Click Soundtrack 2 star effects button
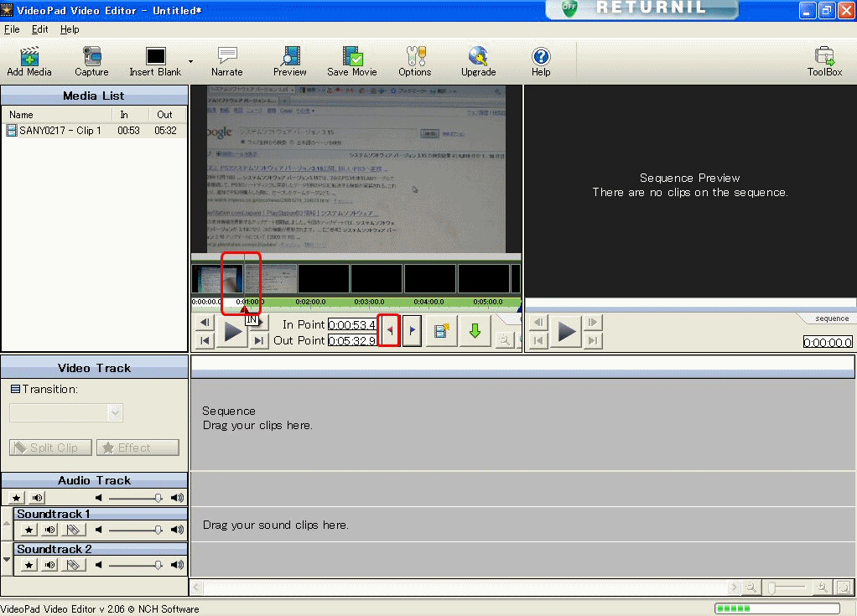The width and height of the screenshot is (857, 616). click(x=29, y=565)
